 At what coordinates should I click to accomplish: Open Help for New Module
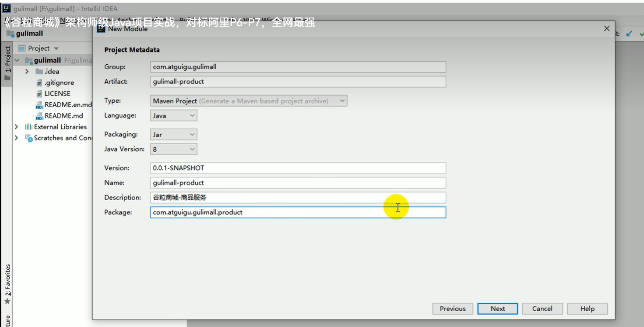[x=588, y=309]
